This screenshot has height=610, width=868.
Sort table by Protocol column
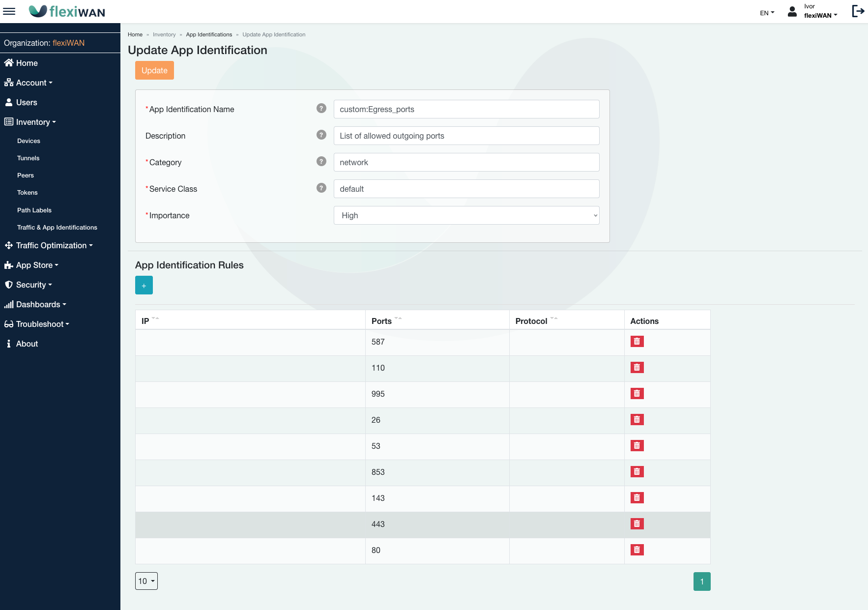(554, 319)
